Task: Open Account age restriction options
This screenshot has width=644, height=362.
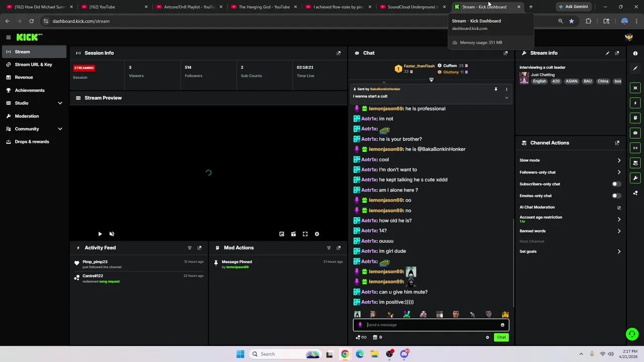Action: tap(570, 219)
